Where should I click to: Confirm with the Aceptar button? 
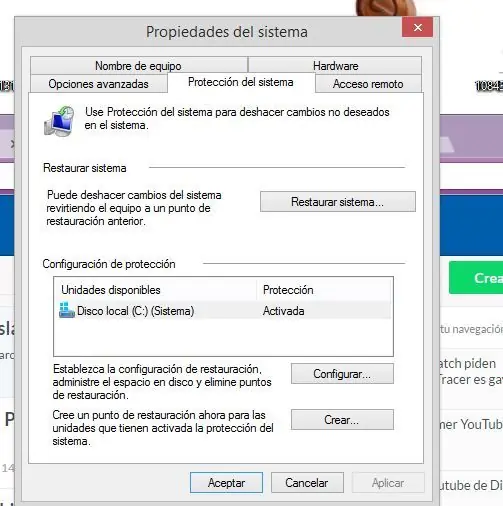point(226,482)
